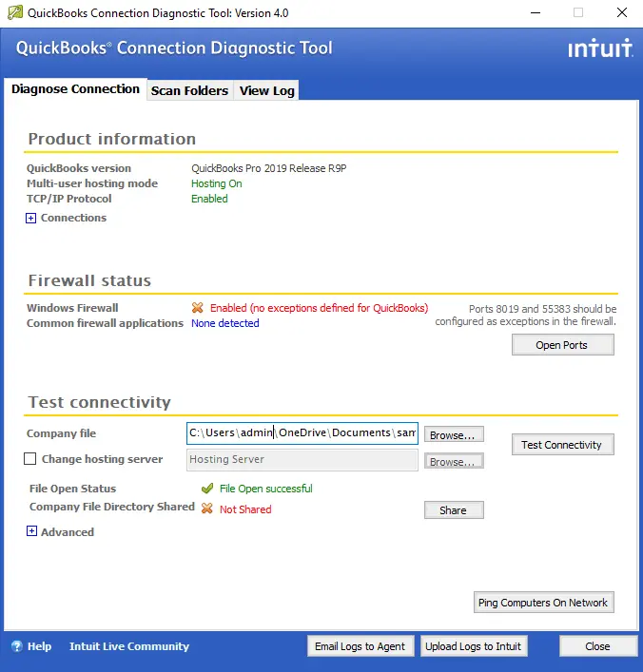
Task: Open the Help link
Action: coord(39,646)
